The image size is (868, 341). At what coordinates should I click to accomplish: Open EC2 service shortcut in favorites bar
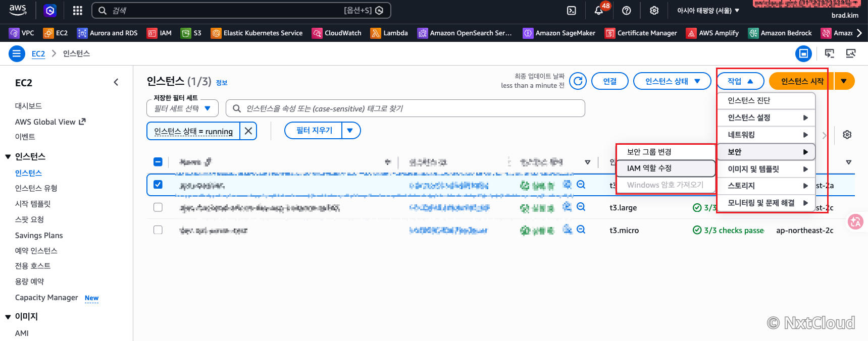56,33
